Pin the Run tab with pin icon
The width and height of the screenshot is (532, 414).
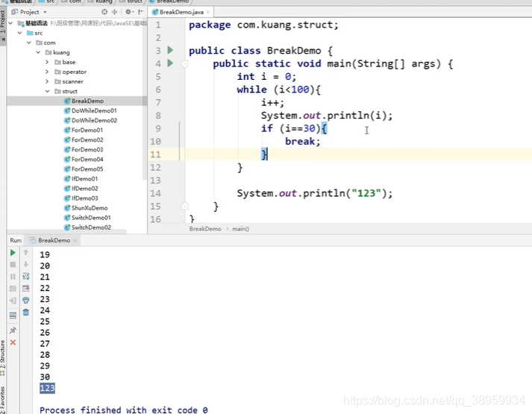(x=13, y=330)
